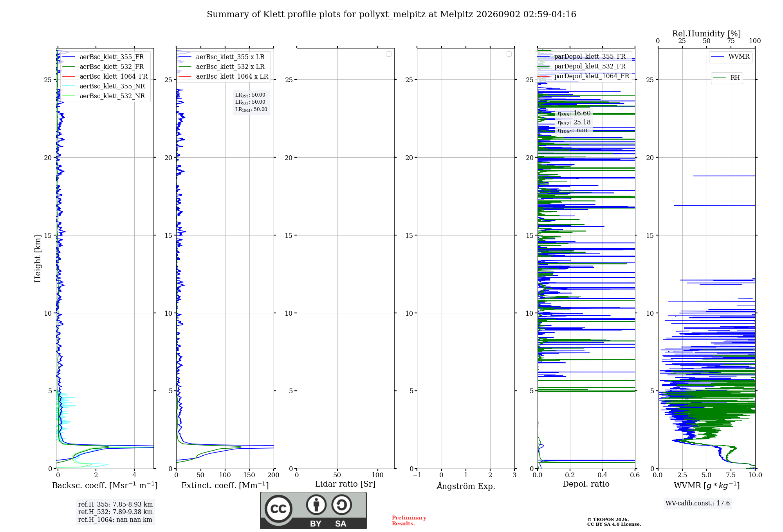Viewport: 783px width, 532px height.
Task: Click the legend label parDepol_klett_532_FR
Action: pos(590,66)
